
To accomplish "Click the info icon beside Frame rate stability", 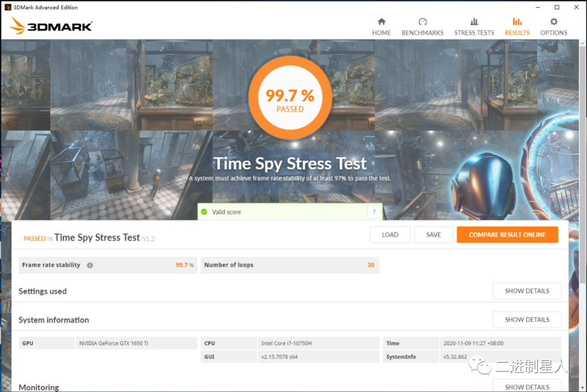I will point(90,265).
